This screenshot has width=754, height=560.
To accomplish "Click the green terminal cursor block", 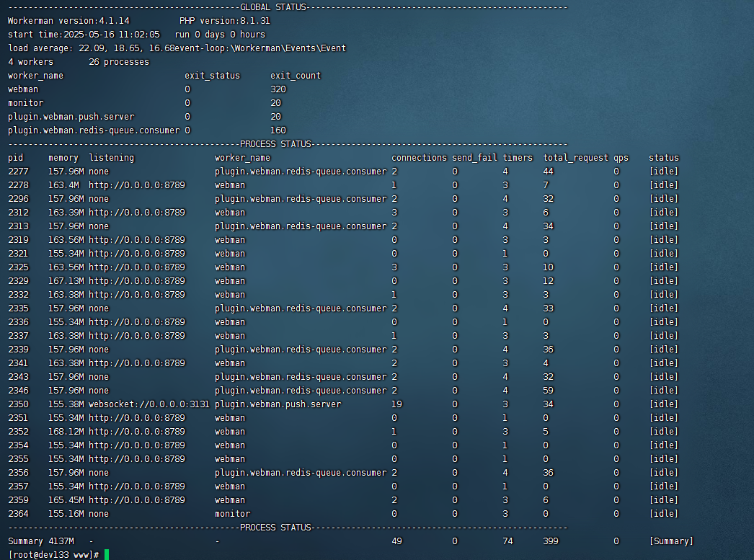I will coord(107,555).
